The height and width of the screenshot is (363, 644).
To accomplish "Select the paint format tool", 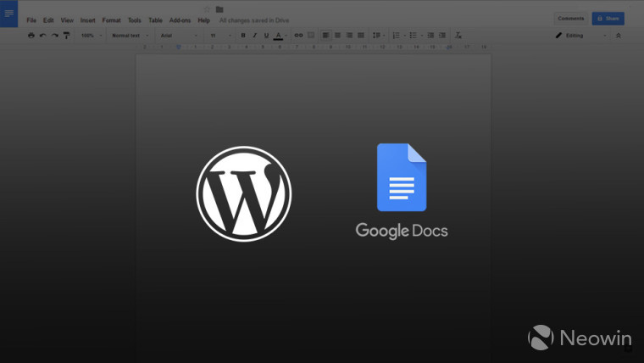I will click(67, 36).
